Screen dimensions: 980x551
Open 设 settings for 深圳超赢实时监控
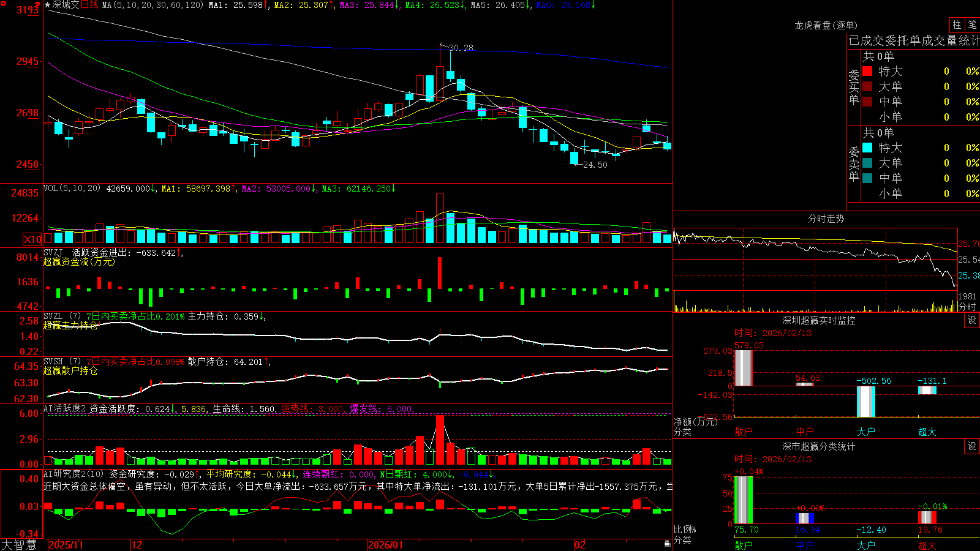[972, 320]
